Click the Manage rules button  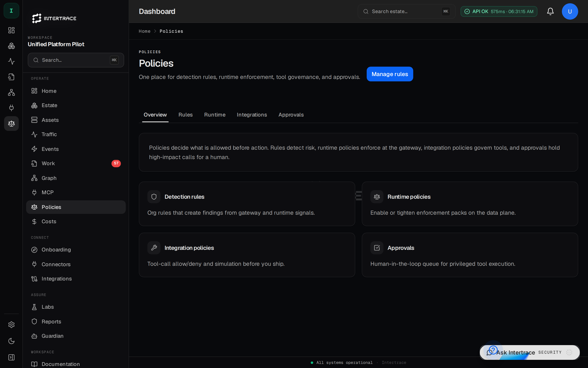click(390, 74)
